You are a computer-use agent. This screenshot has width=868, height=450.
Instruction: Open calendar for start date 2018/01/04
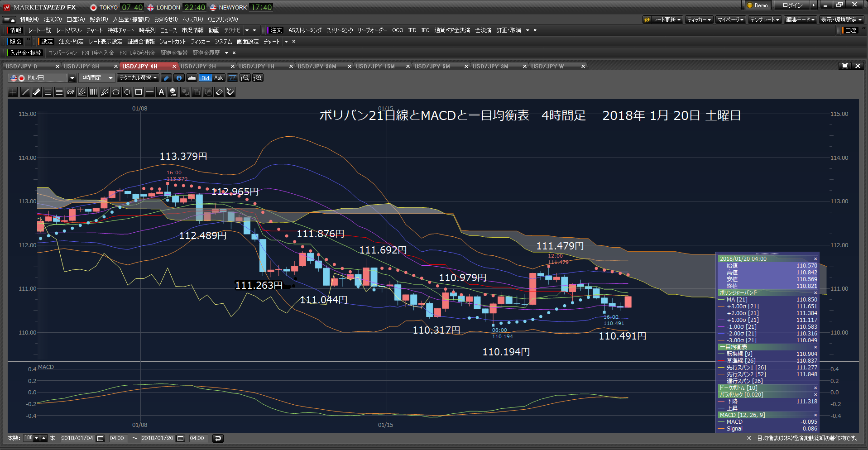click(101, 438)
